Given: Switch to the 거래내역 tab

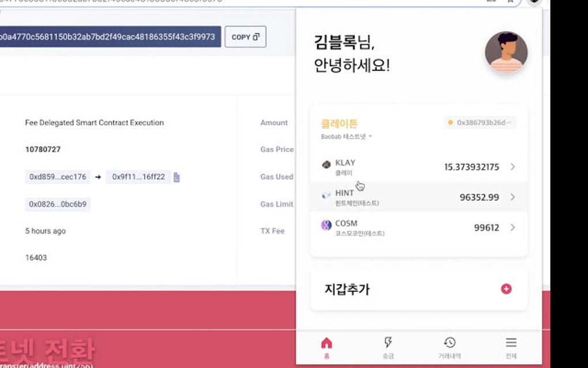Looking at the screenshot, I should pos(450,342).
